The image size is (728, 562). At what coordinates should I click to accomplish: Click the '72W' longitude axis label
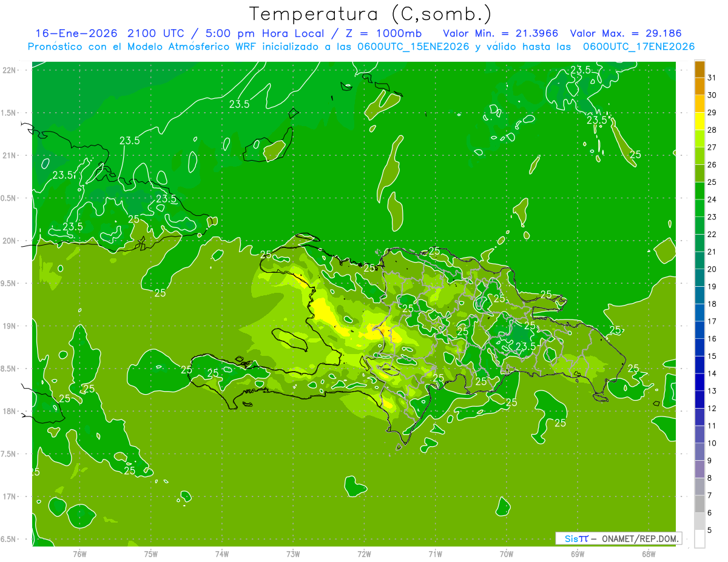[364, 554]
